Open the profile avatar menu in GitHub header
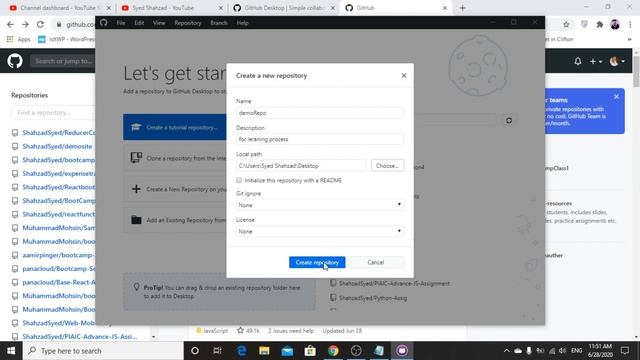Viewport: 640px width, 360px height. (617, 61)
